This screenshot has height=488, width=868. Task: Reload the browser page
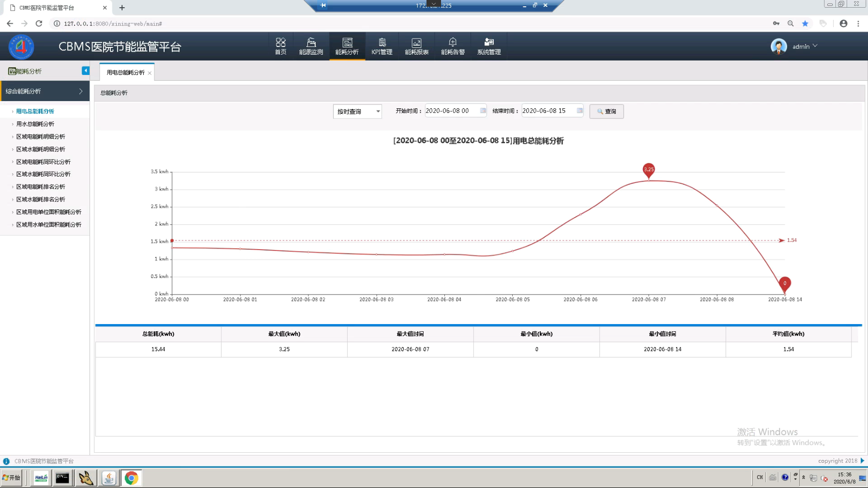pyautogui.click(x=39, y=23)
